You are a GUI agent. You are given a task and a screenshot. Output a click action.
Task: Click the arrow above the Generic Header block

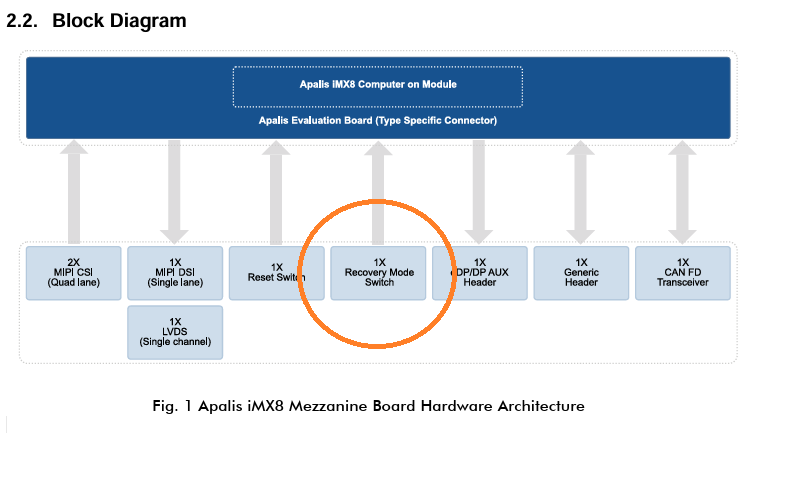pyautogui.click(x=581, y=192)
